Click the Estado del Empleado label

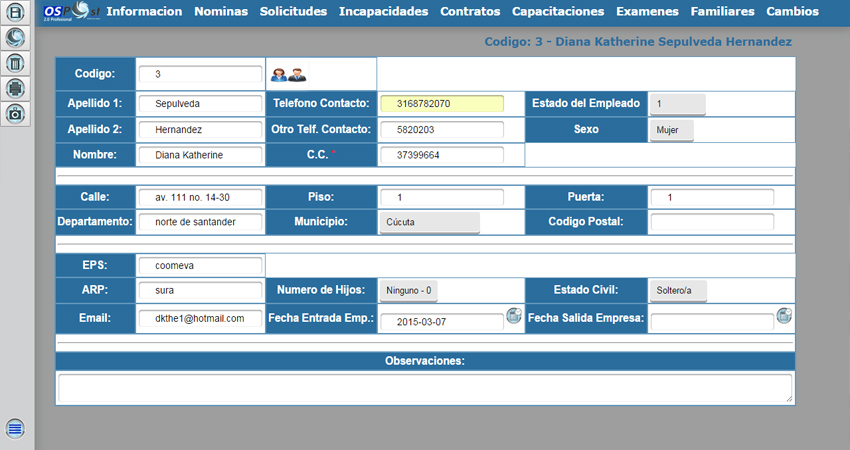click(x=586, y=103)
